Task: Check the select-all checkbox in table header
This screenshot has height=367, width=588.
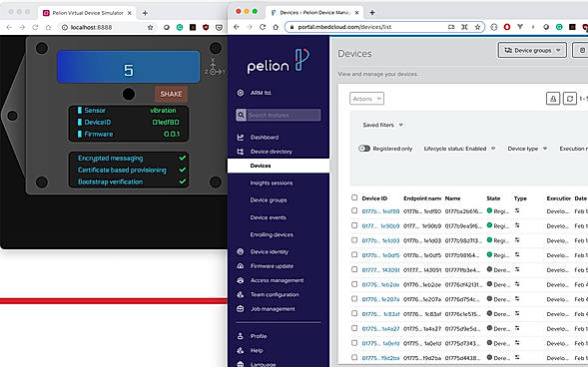Action: coord(354,197)
